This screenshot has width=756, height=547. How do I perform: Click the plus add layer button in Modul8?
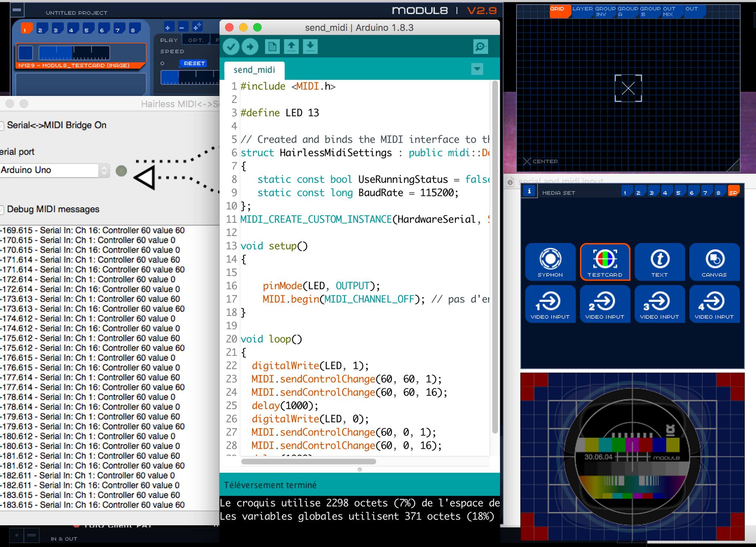point(168,27)
